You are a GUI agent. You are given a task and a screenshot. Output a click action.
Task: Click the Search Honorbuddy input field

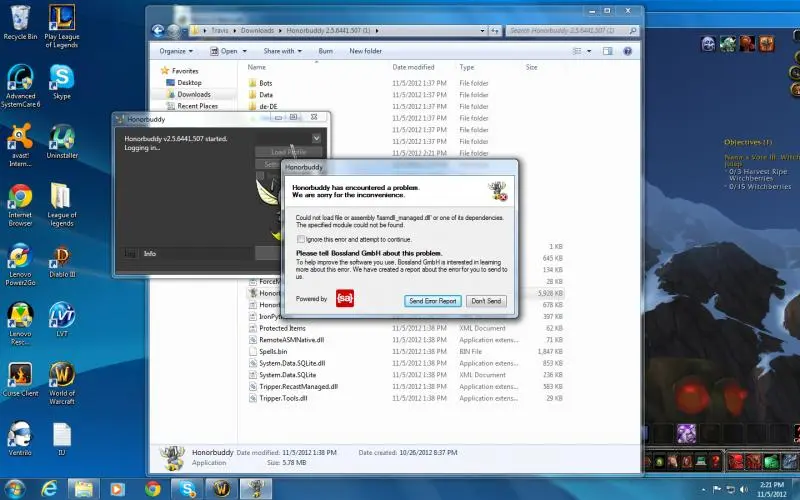pyautogui.click(x=568, y=31)
